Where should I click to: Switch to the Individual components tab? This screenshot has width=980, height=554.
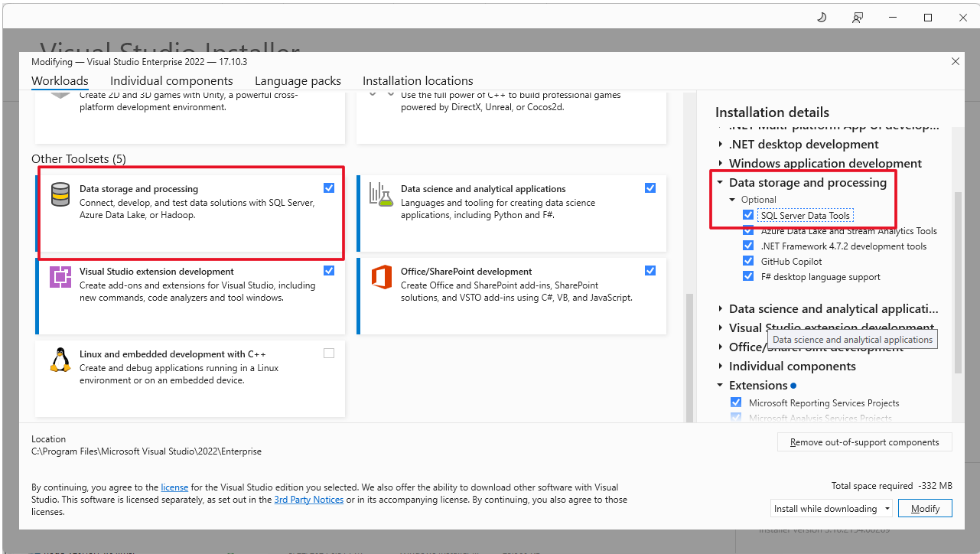pos(171,81)
